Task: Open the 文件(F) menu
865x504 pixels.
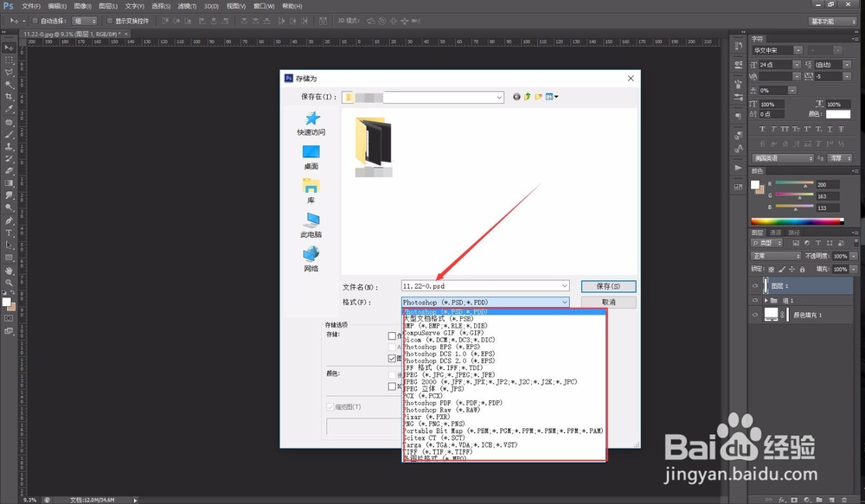Action: pos(31,6)
